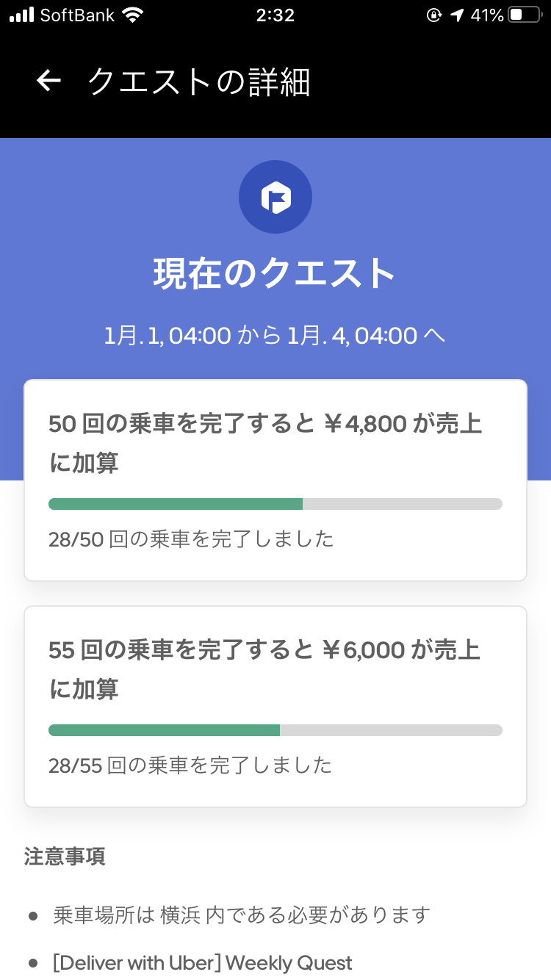Tap the cellular signal strength icon
This screenshot has height=980, width=551.
coord(22,15)
